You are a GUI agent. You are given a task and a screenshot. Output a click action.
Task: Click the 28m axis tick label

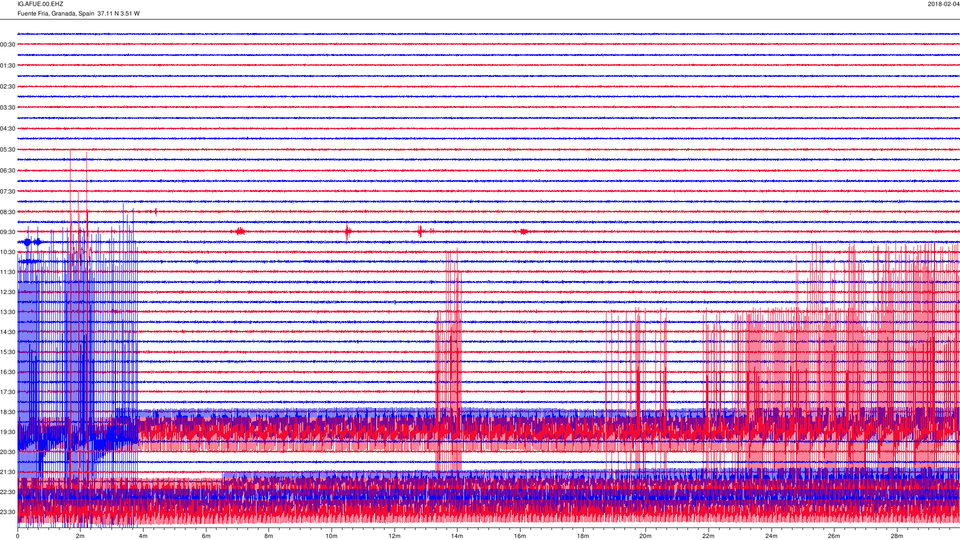(x=896, y=536)
